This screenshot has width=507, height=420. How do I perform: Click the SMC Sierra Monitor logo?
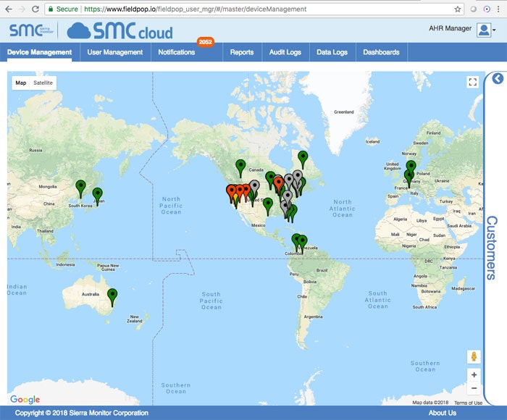pos(31,30)
